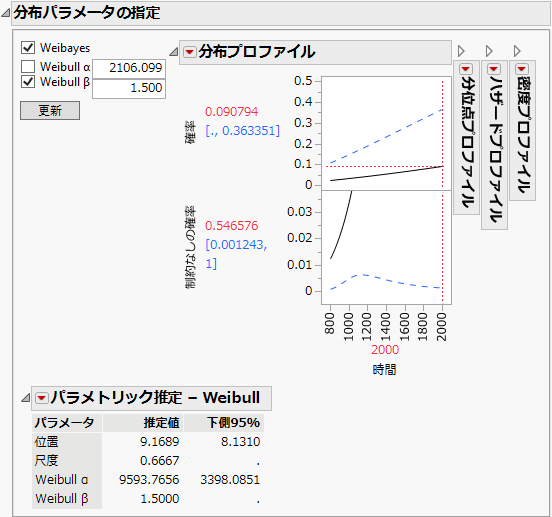Viewport: 552px width, 517px height.
Task: Open the ハザードプロファイル red triangle menu
Action: (x=494, y=68)
